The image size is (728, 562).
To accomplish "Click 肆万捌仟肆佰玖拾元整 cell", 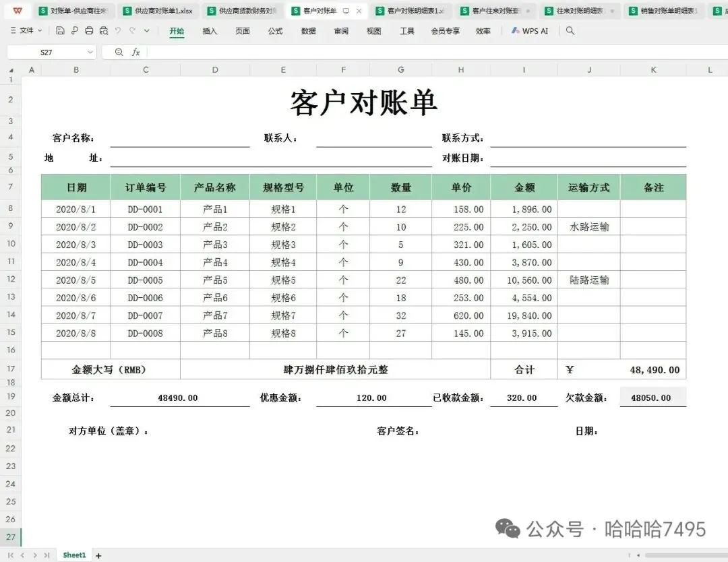I will pyautogui.click(x=335, y=370).
